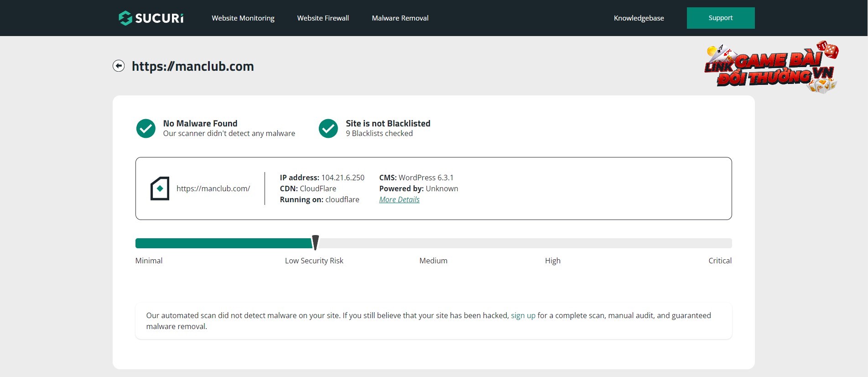This screenshot has height=377, width=868.
Task: Click the Site is not Blacklisted heading
Action: pyautogui.click(x=388, y=123)
